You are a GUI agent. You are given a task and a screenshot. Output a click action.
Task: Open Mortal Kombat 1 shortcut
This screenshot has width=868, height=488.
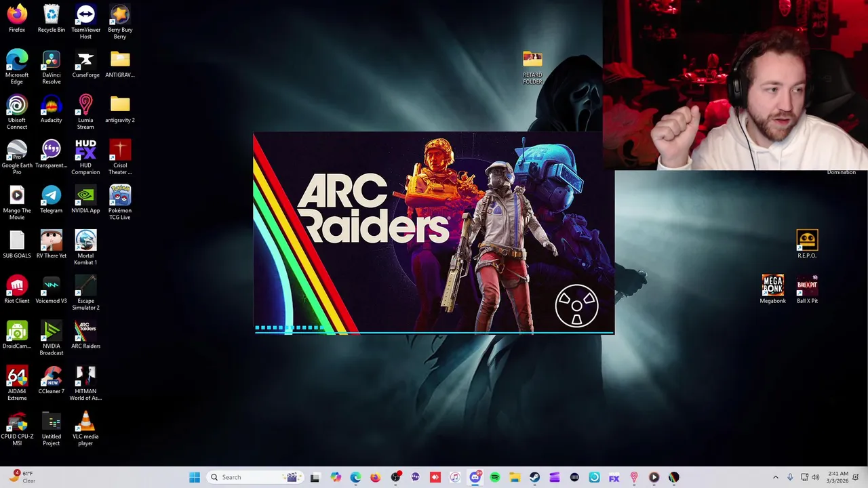click(x=85, y=248)
